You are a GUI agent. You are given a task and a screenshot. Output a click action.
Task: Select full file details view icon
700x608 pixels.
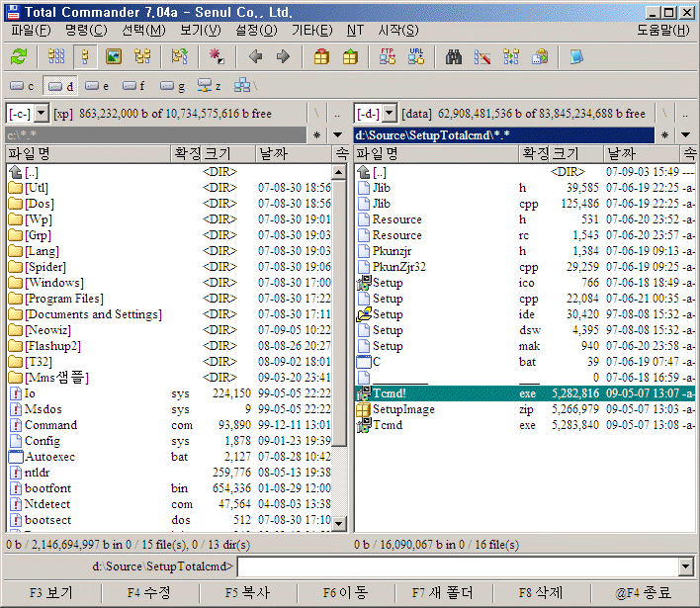(x=85, y=56)
